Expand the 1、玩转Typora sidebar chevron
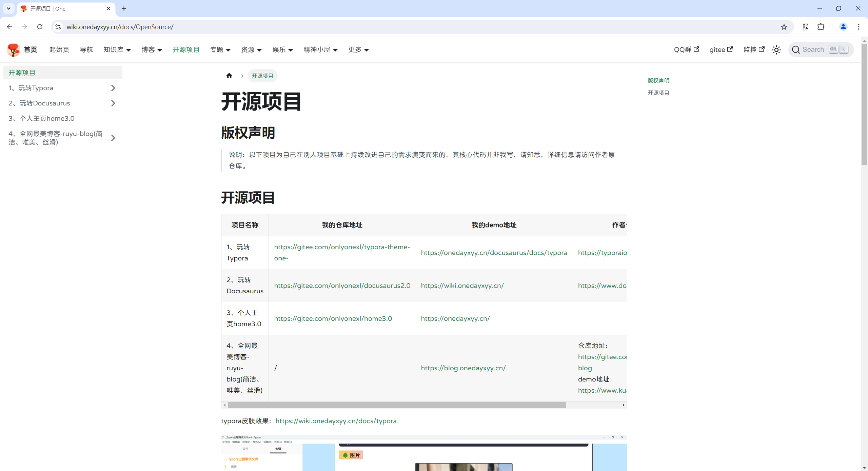 (113, 88)
